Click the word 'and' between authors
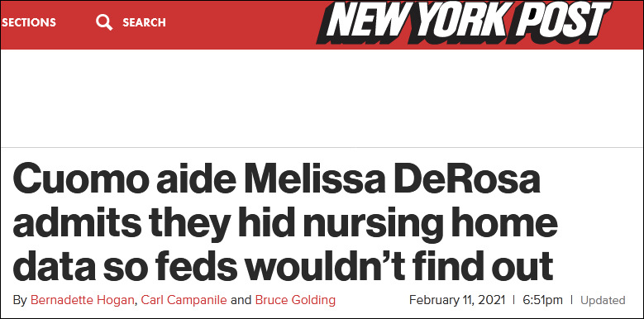The height and width of the screenshot is (319, 644). 241,300
